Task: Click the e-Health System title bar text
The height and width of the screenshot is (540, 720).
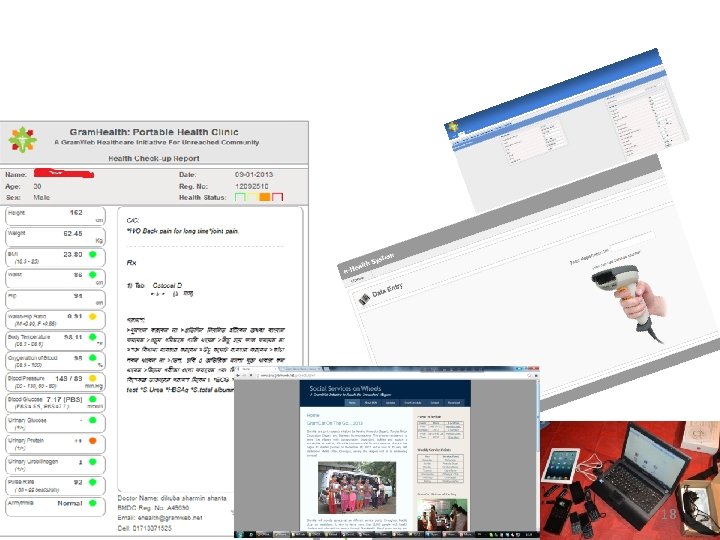Action: (369, 265)
